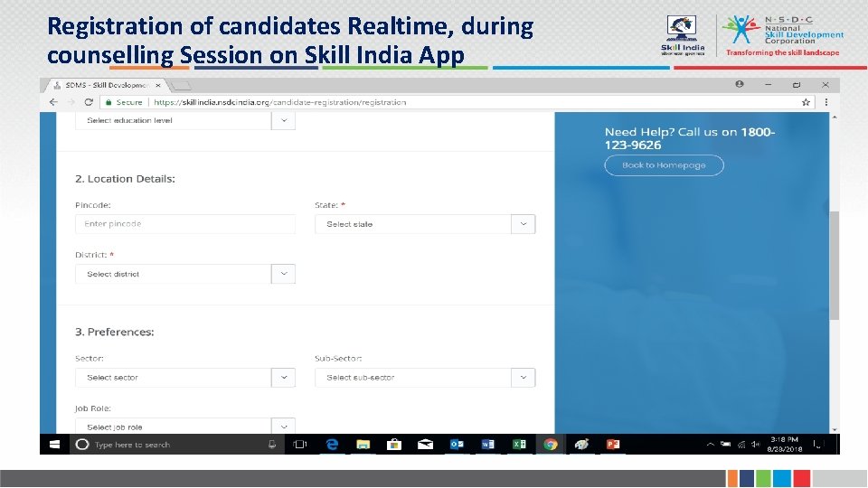Open PowerPoint from taskbar

pos(613,445)
